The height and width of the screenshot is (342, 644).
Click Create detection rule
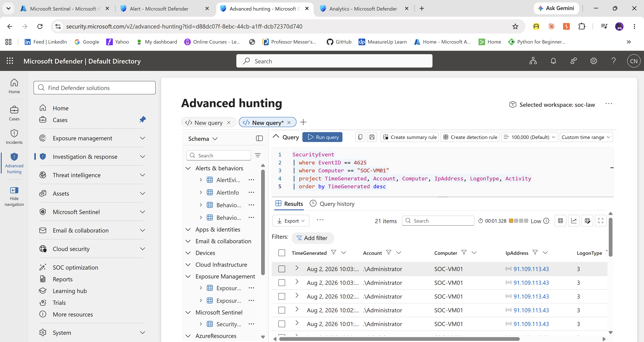470,137
